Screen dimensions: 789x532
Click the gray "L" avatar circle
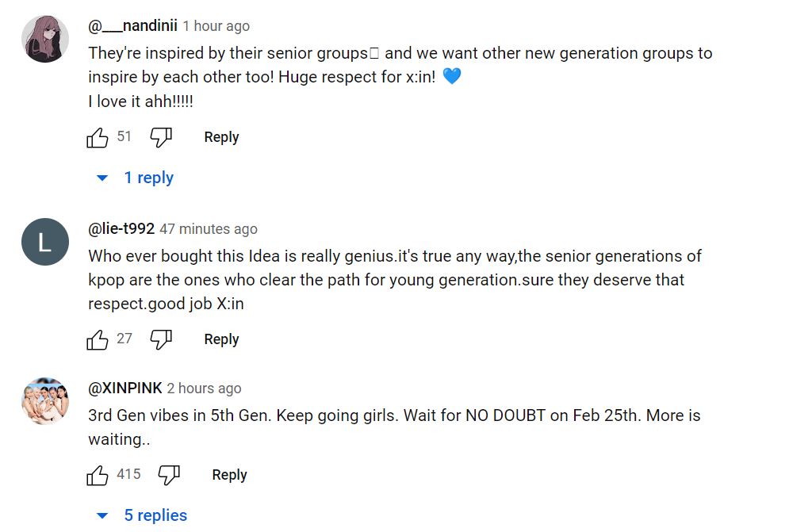[x=45, y=242]
